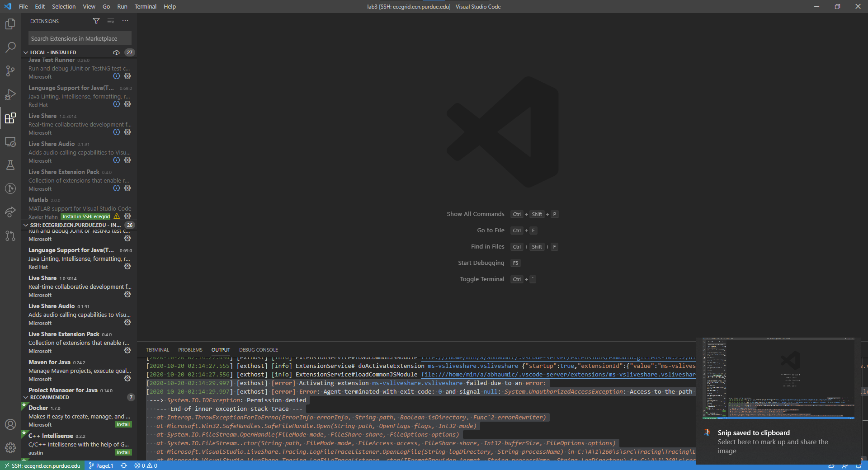Viewport: 868px width, 470px height.
Task: Click the 27 installed count badge
Action: click(130, 52)
